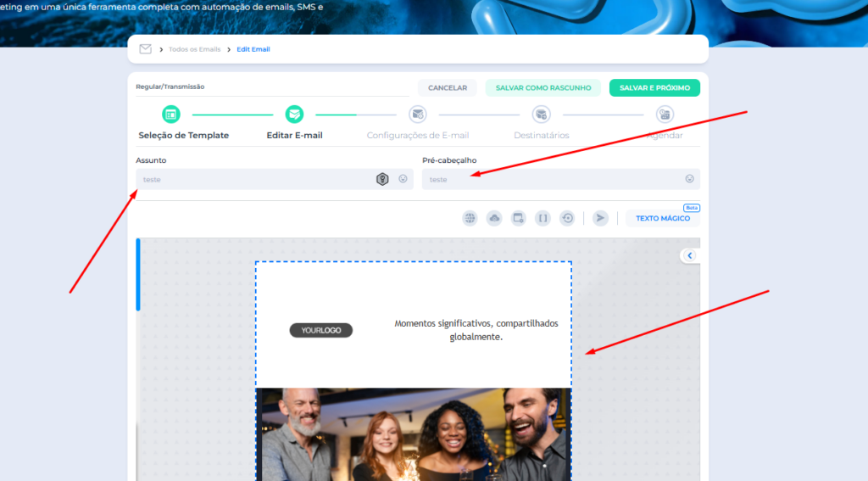Go to Seleção de Template step
The image size is (868, 481).
[x=171, y=115]
